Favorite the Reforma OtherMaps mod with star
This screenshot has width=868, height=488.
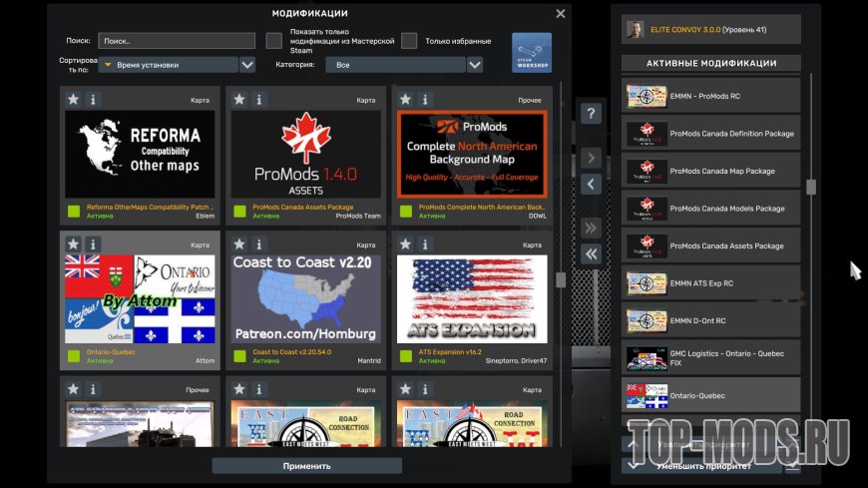tap(73, 100)
